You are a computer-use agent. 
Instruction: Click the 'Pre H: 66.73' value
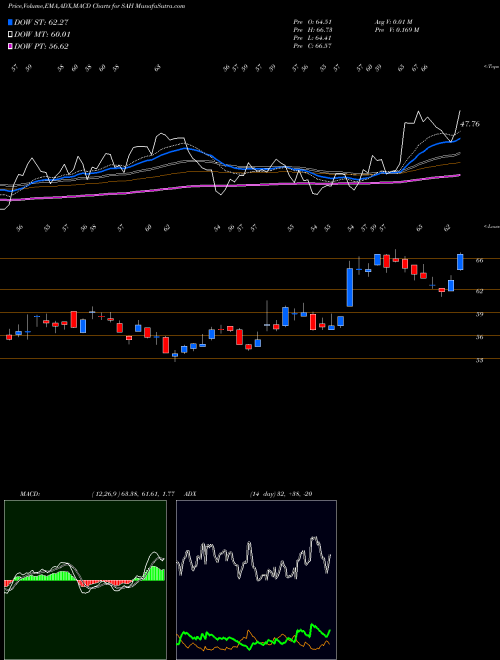313,30
